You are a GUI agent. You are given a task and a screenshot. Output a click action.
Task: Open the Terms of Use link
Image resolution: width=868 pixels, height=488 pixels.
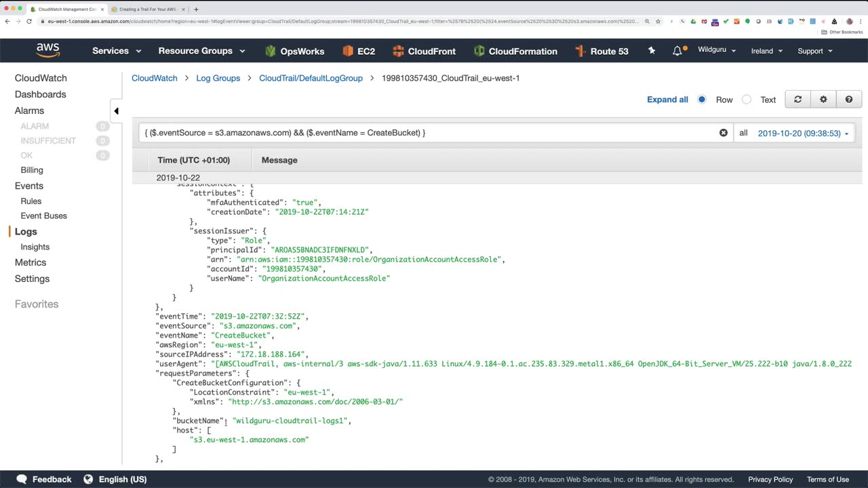coord(827,479)
